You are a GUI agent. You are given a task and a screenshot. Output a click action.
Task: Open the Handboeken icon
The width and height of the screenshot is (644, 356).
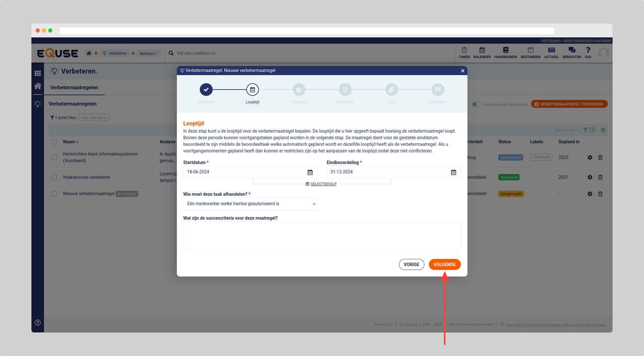[x=505, y=52]
